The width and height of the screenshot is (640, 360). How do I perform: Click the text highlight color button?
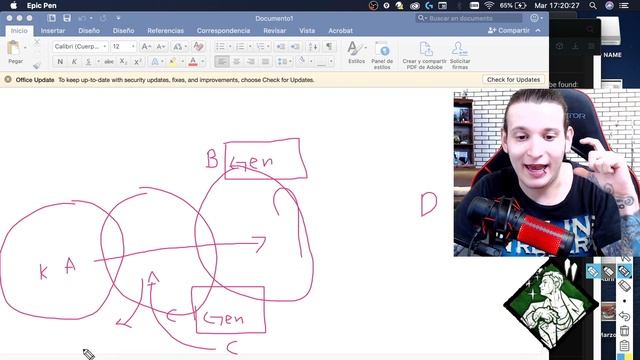173,62
